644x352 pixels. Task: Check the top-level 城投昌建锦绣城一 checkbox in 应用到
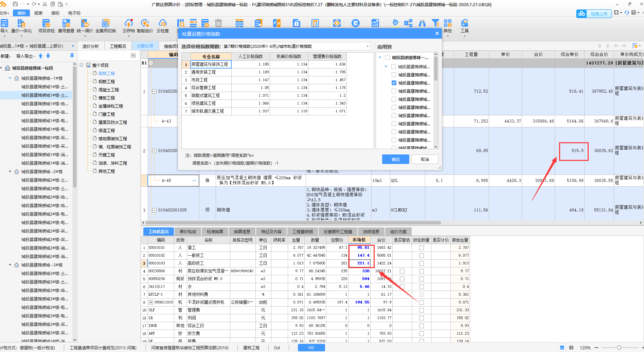[x=388, y=57]
